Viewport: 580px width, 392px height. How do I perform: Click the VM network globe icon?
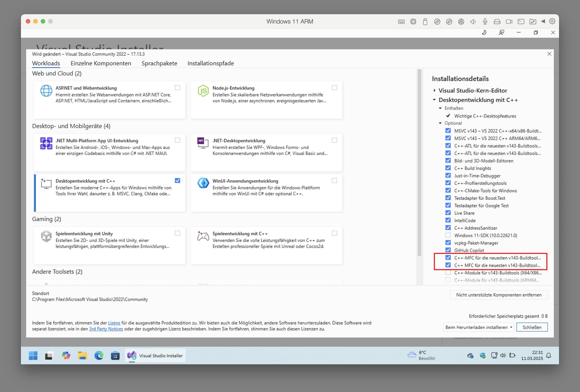pyautogui.click(x=461, y=22)
